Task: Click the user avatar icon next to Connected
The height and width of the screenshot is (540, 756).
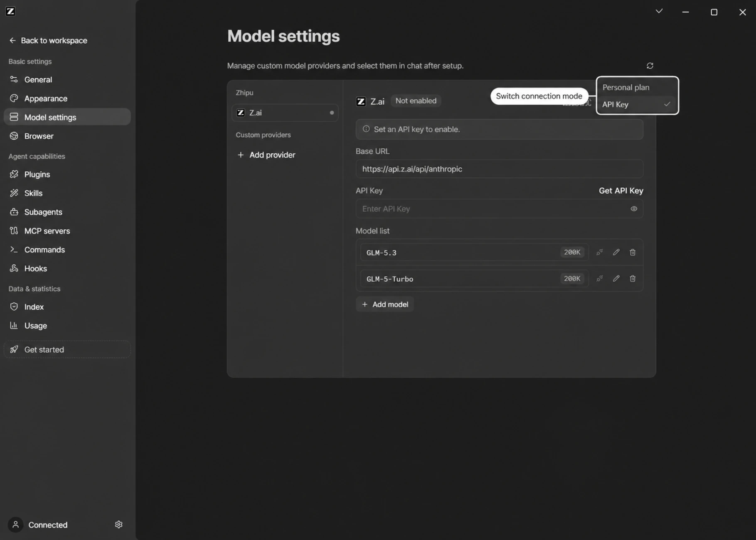Action: coord(15,525)
